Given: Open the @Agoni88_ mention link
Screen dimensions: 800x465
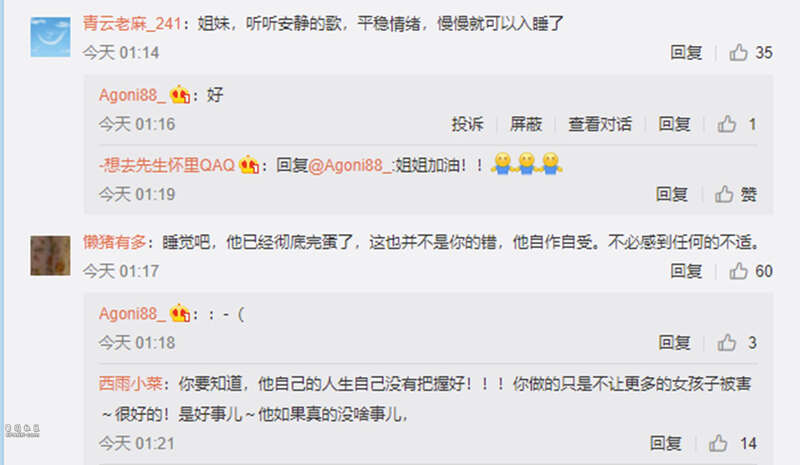Looking at the screenshot, I should pos(349,165).
